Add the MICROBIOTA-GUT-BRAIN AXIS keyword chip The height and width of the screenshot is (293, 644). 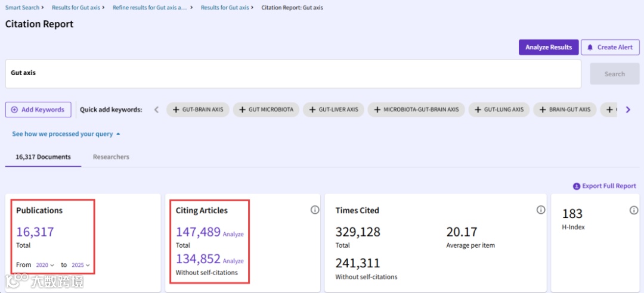point(416,110)
